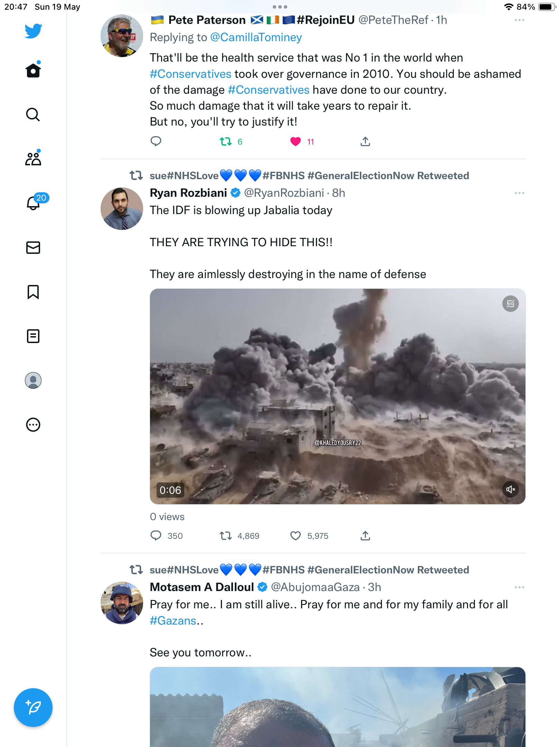This screenshot has height=747, width=560.
Task: Open Search from the sidebar
Action: pos(33,114)
